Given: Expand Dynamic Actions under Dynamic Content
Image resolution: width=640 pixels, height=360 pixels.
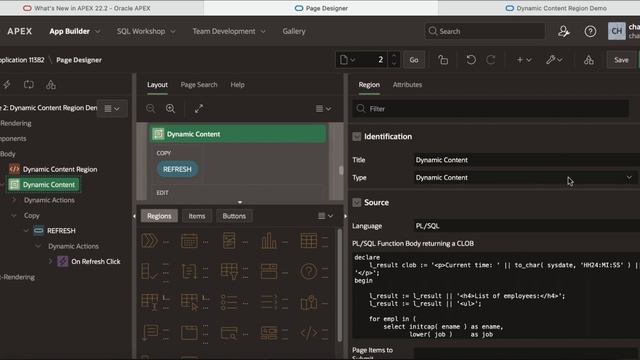Looking at the screenshot, I should click(x=14, y=200).
